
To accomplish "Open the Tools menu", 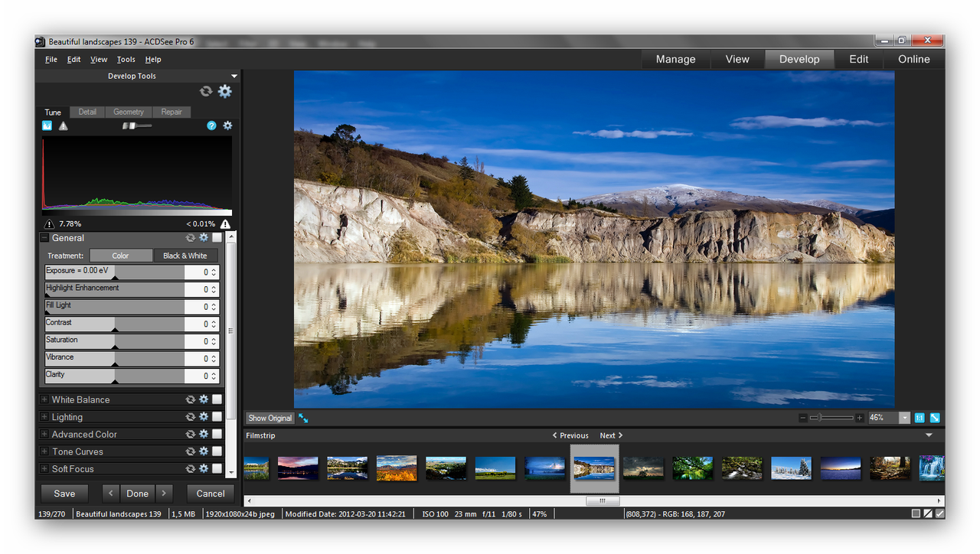I will tap(126, 59).
